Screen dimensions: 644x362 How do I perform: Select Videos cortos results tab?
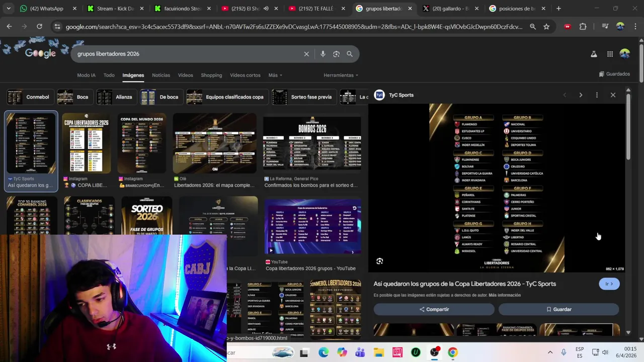[x=245, y=75]
